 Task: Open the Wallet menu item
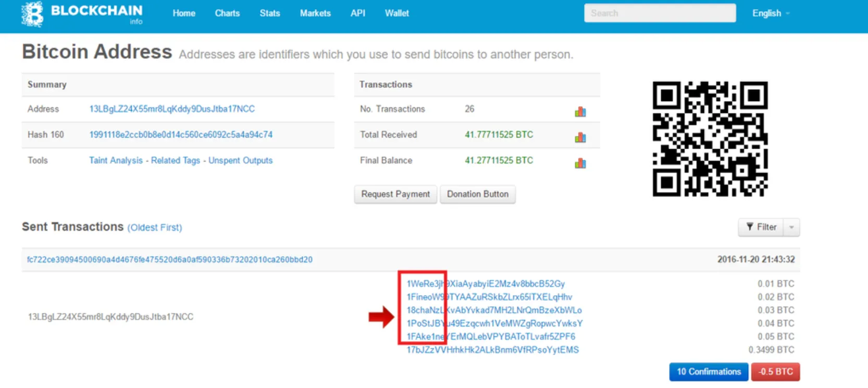396,14
